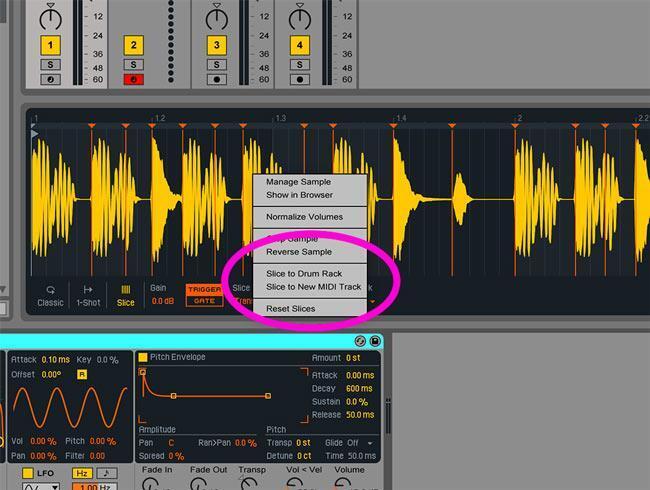
Task: Enable GATE playback mode
Action: tap(205, 301)
